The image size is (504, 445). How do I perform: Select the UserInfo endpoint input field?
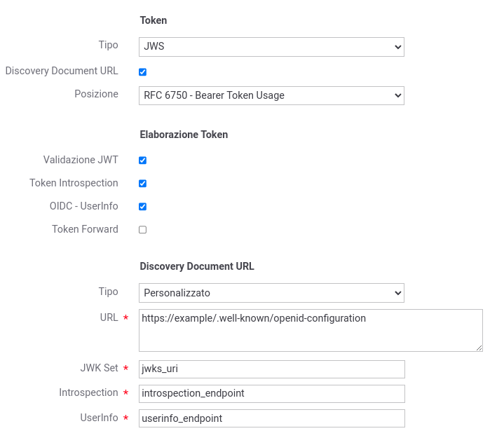click(271, 418)
